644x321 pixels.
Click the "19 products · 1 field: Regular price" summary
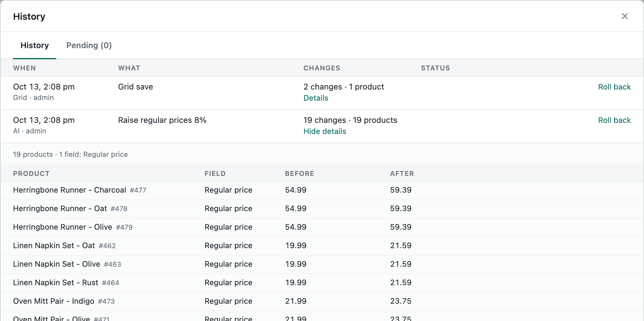[70, 154]
